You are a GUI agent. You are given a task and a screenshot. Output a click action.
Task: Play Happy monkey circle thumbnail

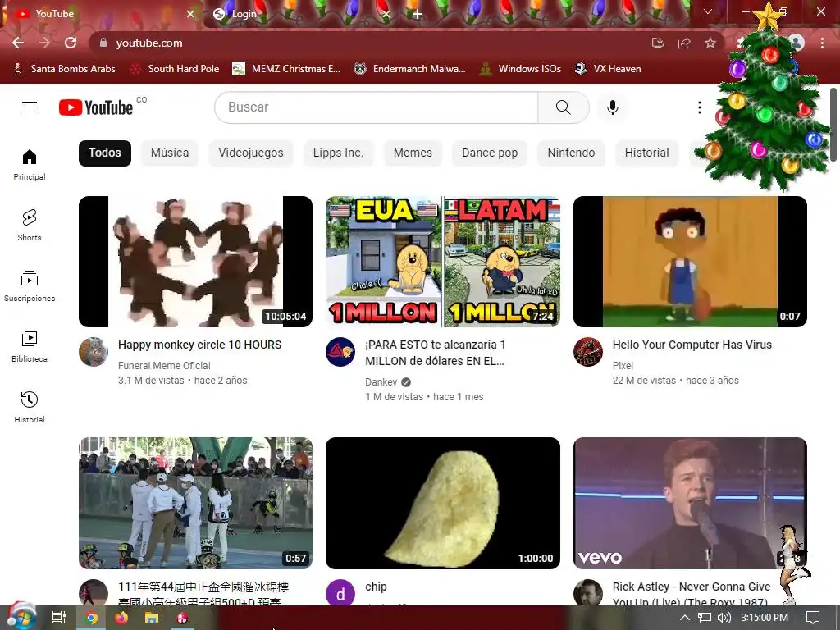[195, 262]
